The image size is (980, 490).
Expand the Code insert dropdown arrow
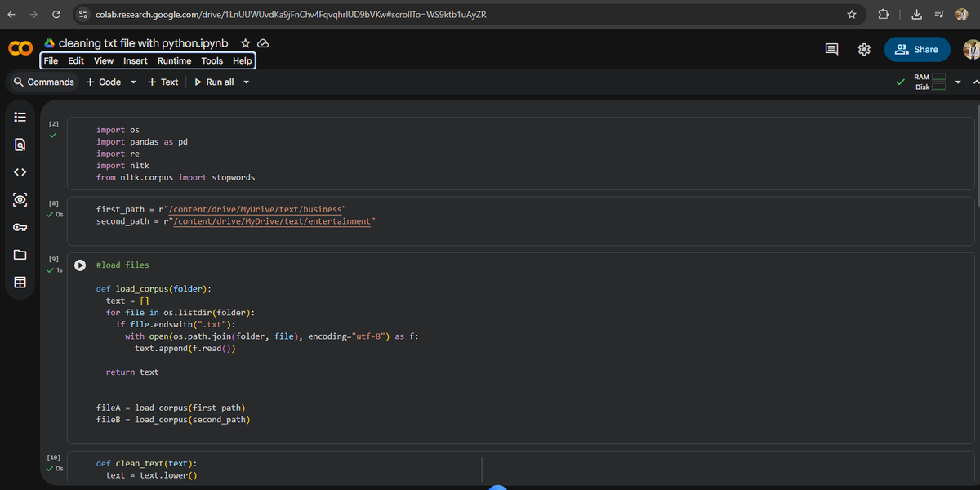(x=133, y=82)
